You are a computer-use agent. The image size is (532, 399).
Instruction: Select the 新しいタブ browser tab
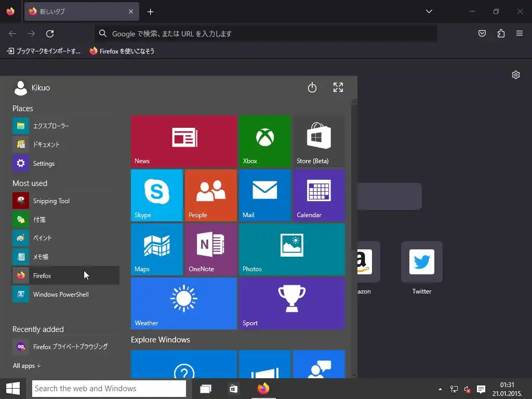click(82, 11)
